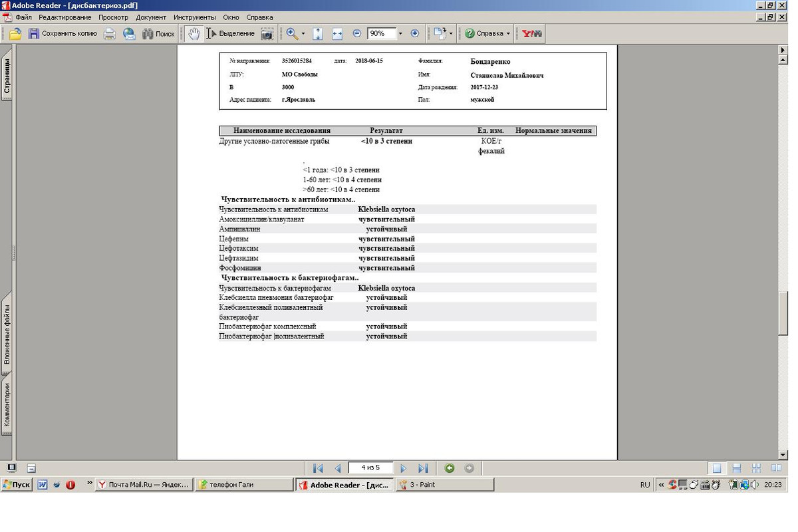Expand the rotate view dropdown arrow
Image resolution: width=798 pixels, height=532 pixels.
[451, 33]
